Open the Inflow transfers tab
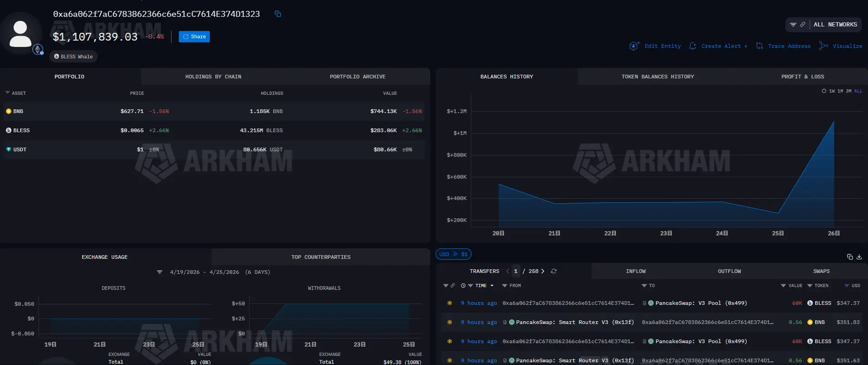 click(x=636, y=271)
